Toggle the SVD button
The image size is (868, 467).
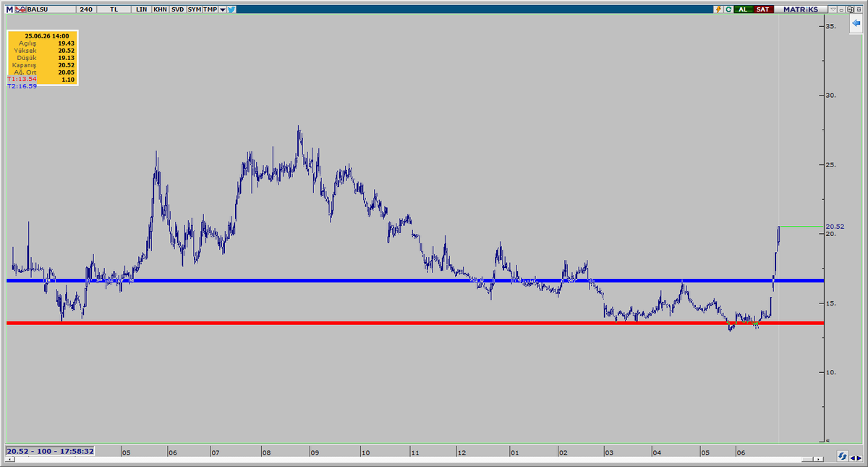pyautogui.click(x=177, y=9)
